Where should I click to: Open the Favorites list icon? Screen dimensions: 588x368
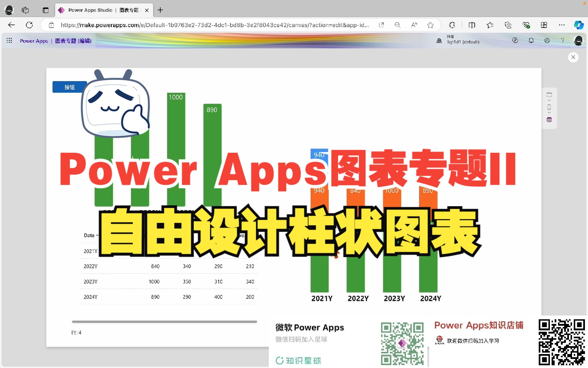point(490,25)
